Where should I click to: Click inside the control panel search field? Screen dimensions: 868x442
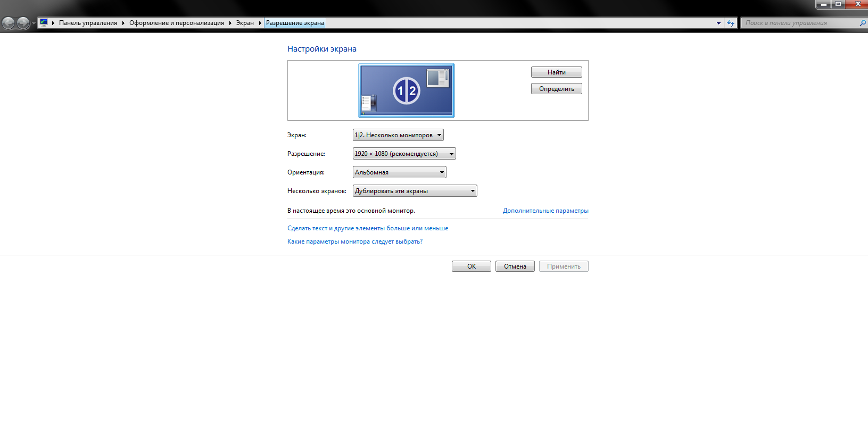pyautogui.click(x=798, y=23)
